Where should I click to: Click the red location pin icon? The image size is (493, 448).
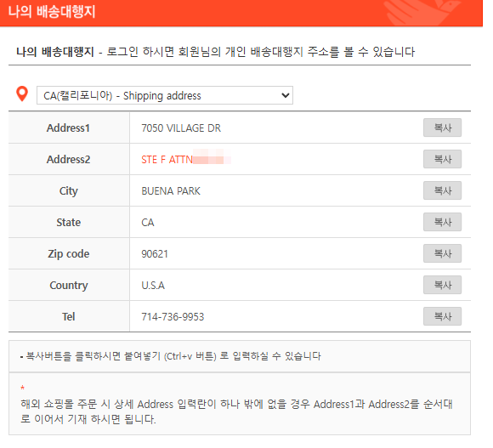coord(22,94)
